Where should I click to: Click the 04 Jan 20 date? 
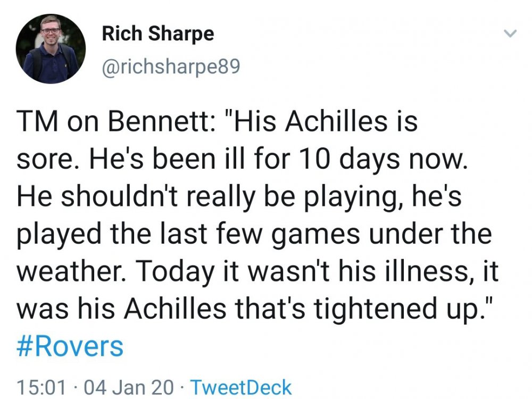pos(126,387)
